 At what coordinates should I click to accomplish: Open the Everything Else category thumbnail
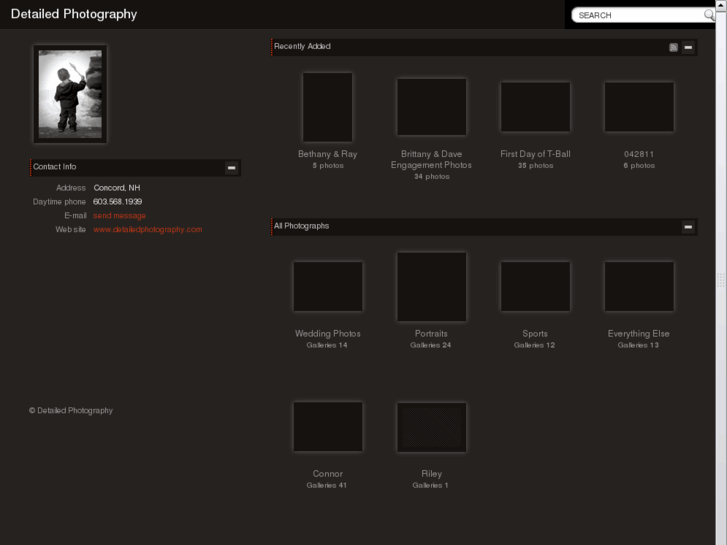pyautogui.click(x=639, y=287)
